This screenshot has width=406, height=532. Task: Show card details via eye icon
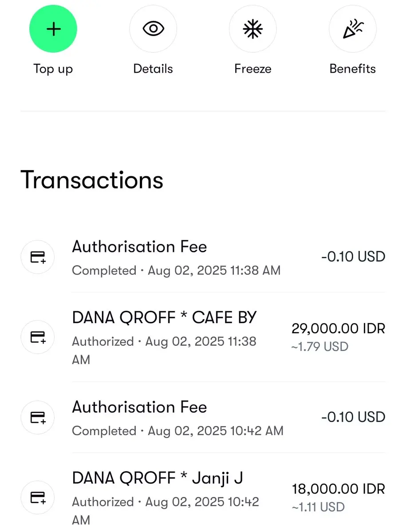(153, 29)
